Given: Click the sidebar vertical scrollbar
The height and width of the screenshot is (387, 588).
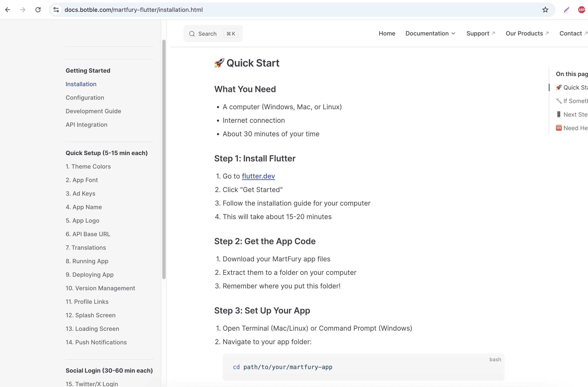Looking at the screenshot, I should [164, 159].
